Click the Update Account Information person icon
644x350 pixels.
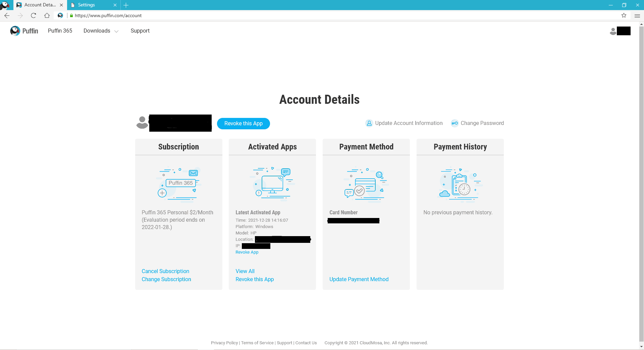[x=369, y=123]
